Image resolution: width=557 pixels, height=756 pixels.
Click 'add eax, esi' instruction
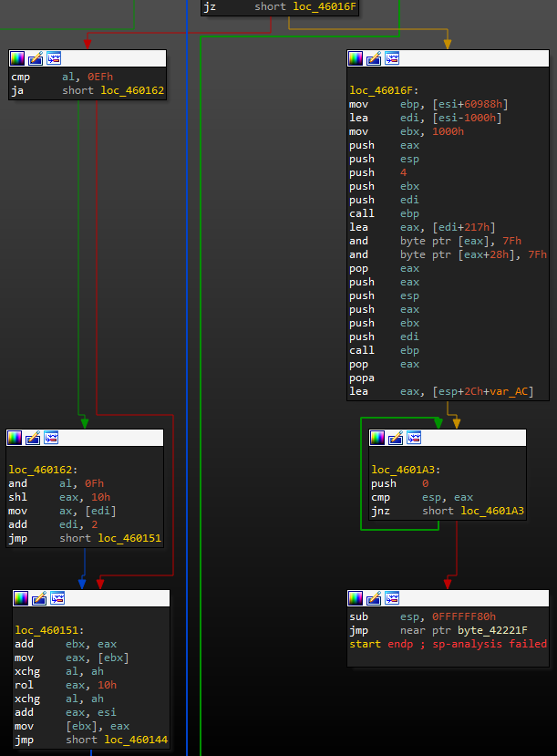tap(66, 712)
